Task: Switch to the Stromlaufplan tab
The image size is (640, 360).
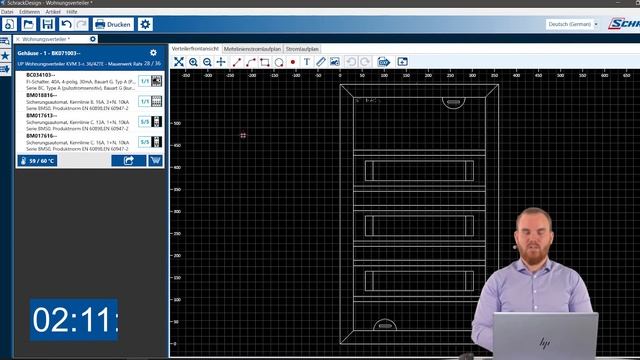Action: (x=302, y=49)
